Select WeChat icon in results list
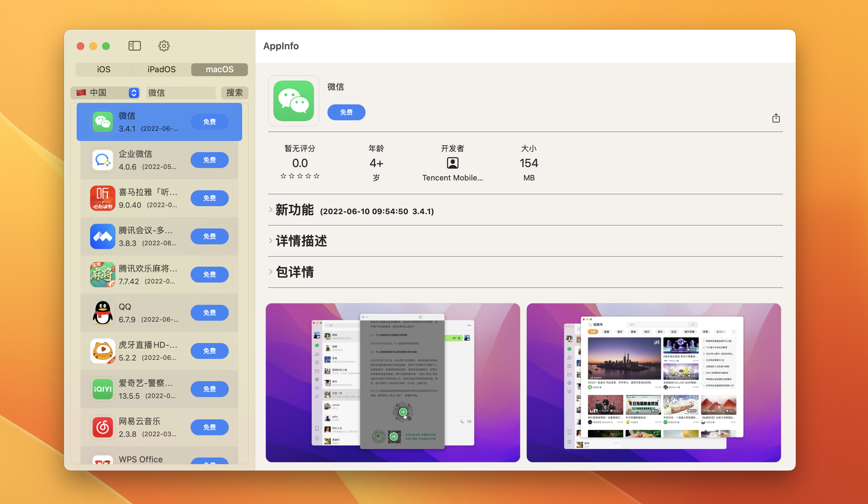This screenshot has height=504, width=868. coord(103,122)
